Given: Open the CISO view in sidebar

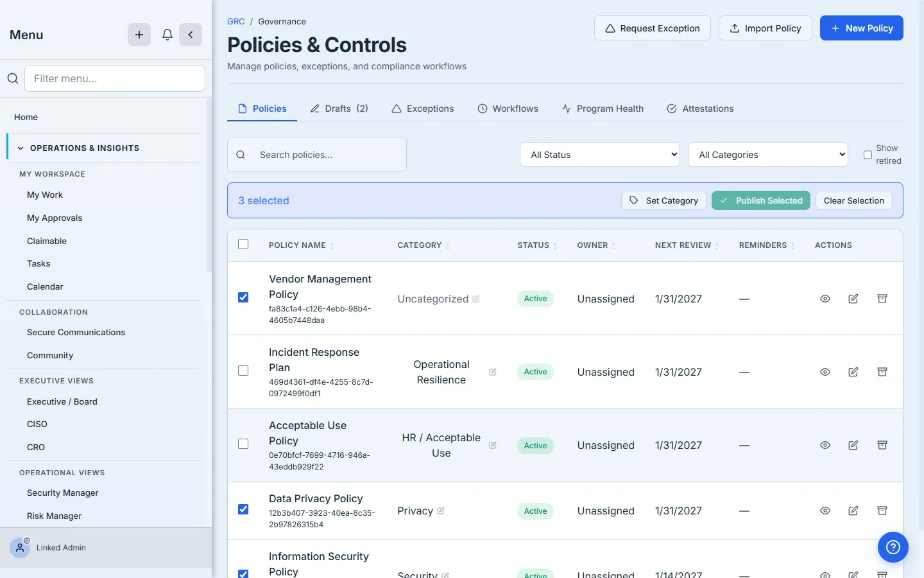Looking at the screenshot, I should pyautogui.click(x=37, y=424).
